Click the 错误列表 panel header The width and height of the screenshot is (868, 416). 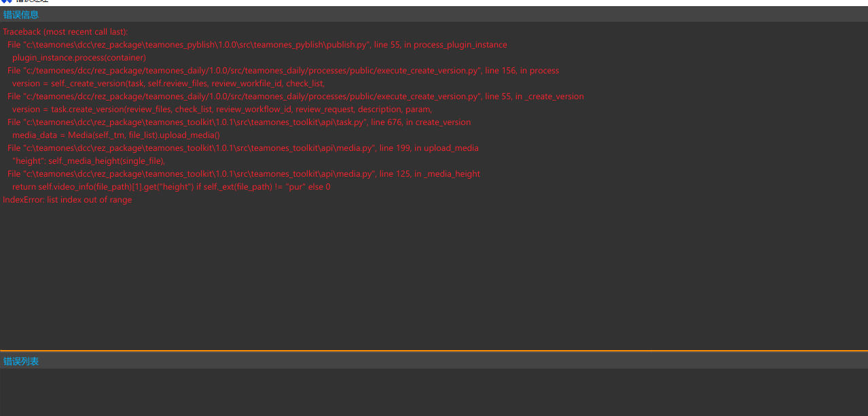tap(21, 362)
